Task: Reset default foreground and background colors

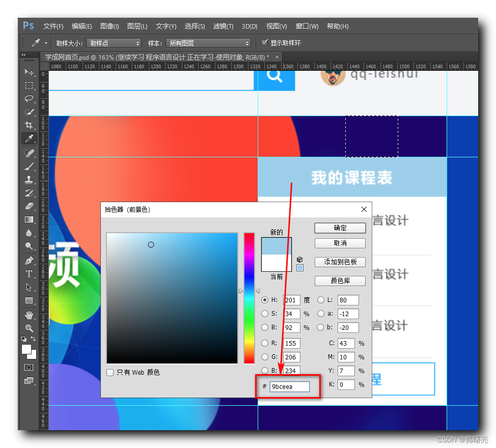Action: tap(24, 339)
